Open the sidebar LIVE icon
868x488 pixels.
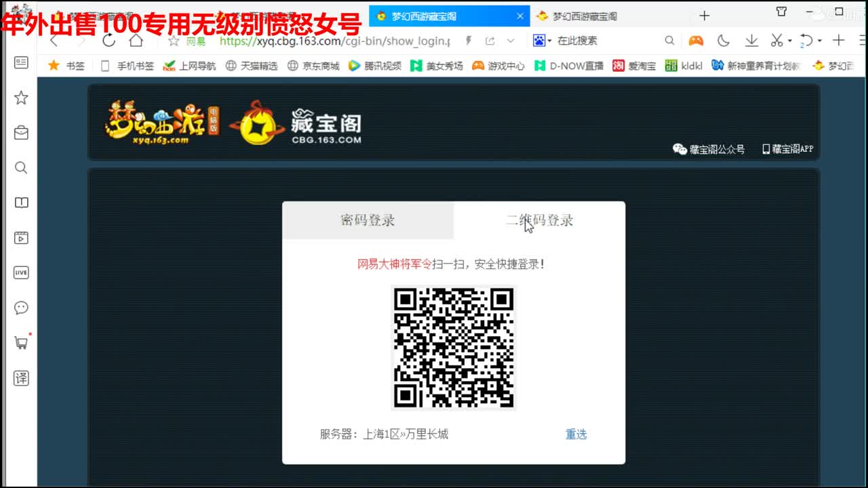tap(21, 272)
